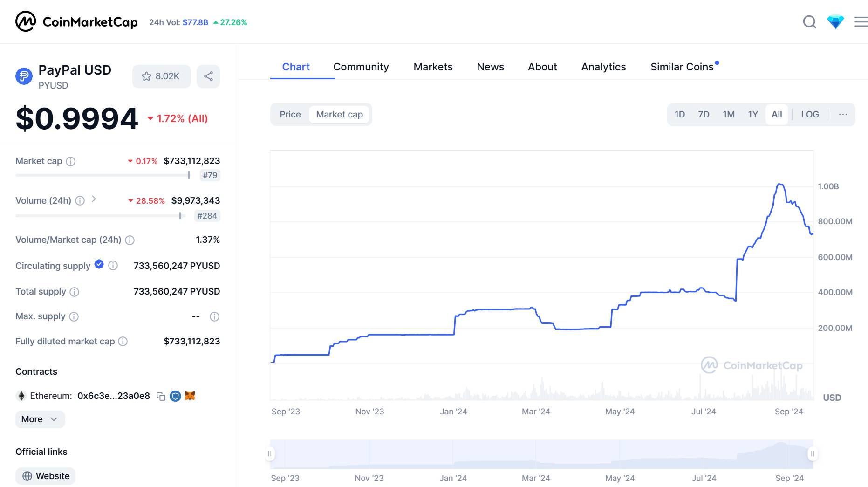Click Circulating supply verified badge

(99, 264)
